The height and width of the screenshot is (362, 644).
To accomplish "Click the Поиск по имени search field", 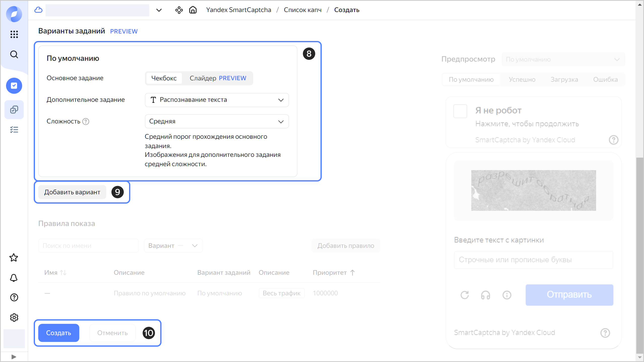I will click(x=88, y=246).
